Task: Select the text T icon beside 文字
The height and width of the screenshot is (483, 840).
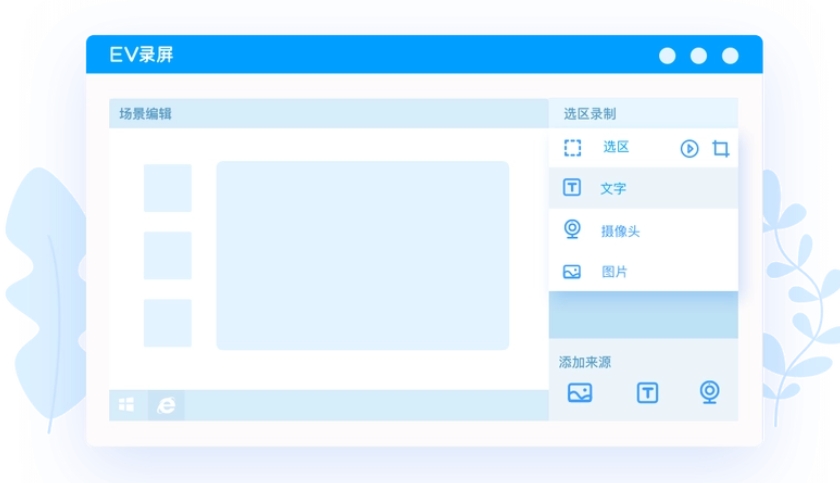Action: [572, 187]
